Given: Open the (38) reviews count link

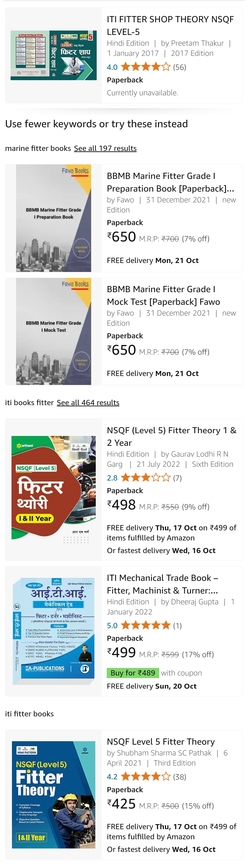Looking at the screenshot, I should click(x=180, y=777).
